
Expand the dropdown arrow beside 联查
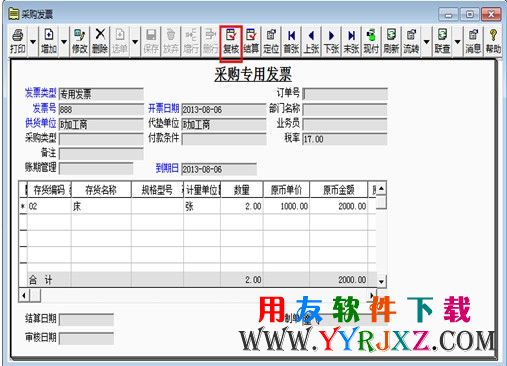pos(458,42)
